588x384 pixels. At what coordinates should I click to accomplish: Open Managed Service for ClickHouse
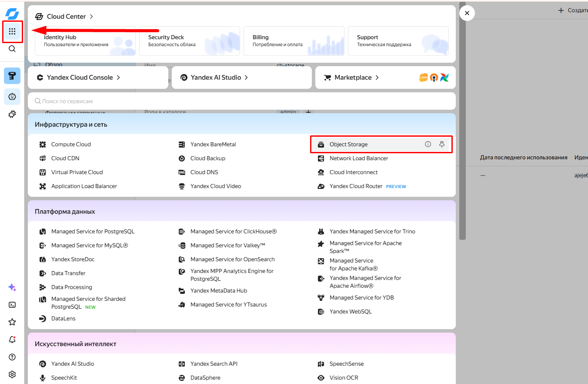click(234, 231)
